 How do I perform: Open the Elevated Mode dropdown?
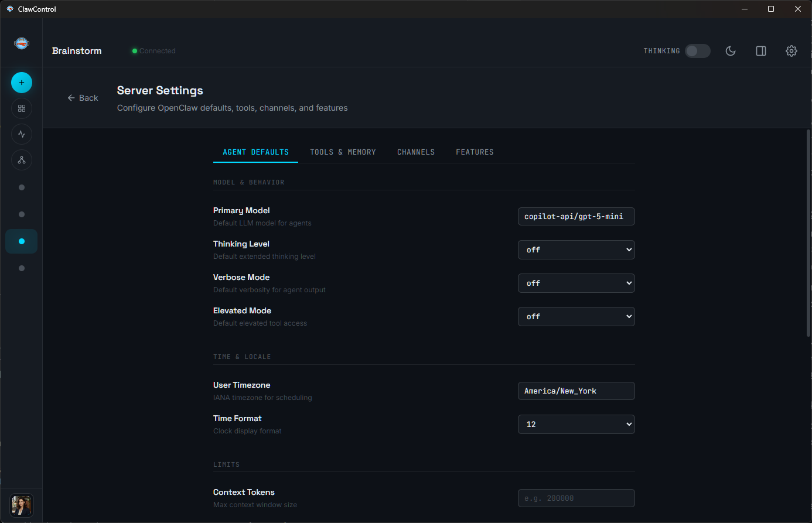[576, 316]
